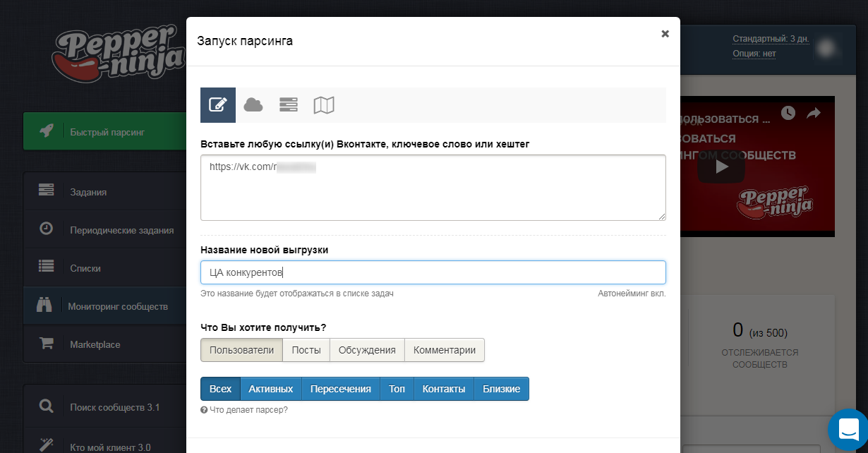The height and width of the screenshot is (453, 868).
Task: Switch to the Пересечения filter
Action: (x=340, y=389)
